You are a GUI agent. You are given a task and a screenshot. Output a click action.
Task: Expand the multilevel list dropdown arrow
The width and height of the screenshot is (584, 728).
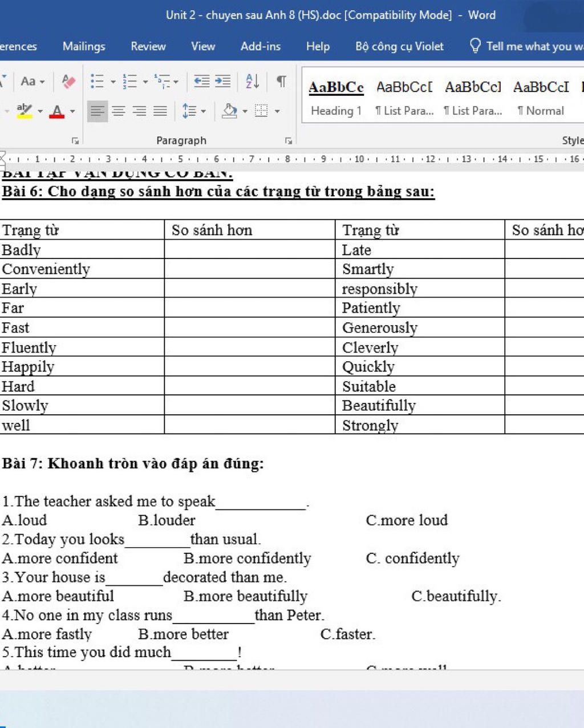[x=176, y=82]
